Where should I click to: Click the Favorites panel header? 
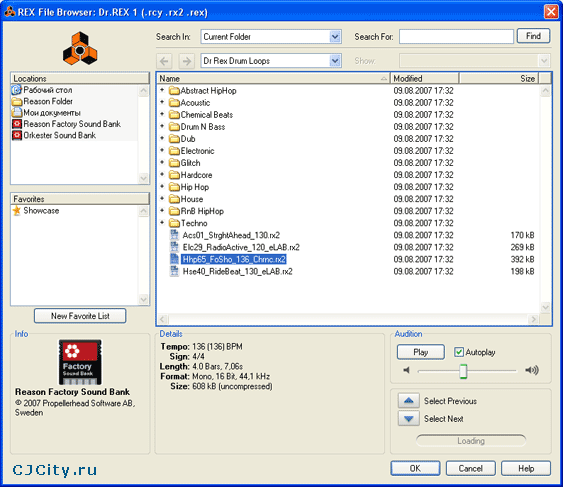pos(80,199)
